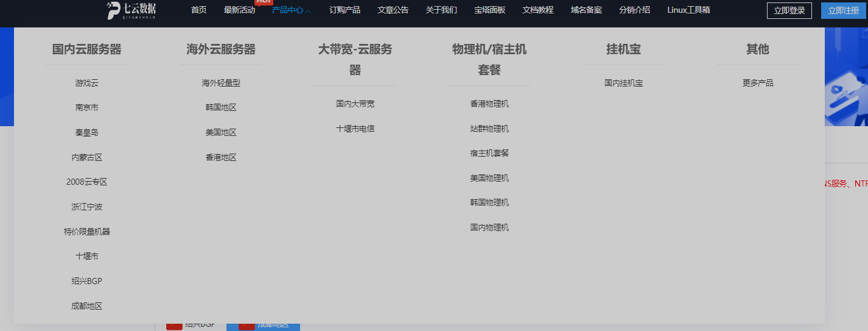The height and width of the screenshot is (331, 868).
Task: Open the 宿主机套餐 link
Action: coord(489,153)
